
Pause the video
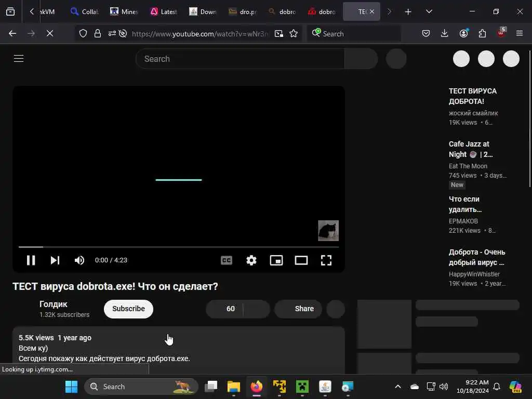click(31, 260)
